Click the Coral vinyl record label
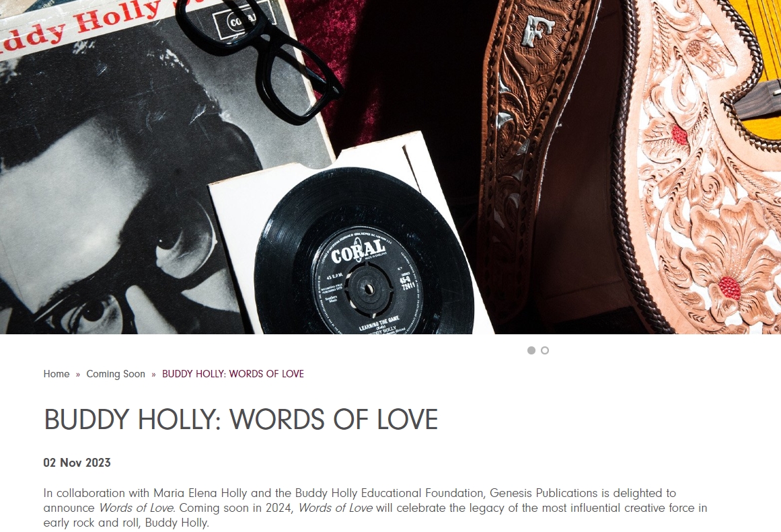Screen dimensions: 781x532 point(367,280)
